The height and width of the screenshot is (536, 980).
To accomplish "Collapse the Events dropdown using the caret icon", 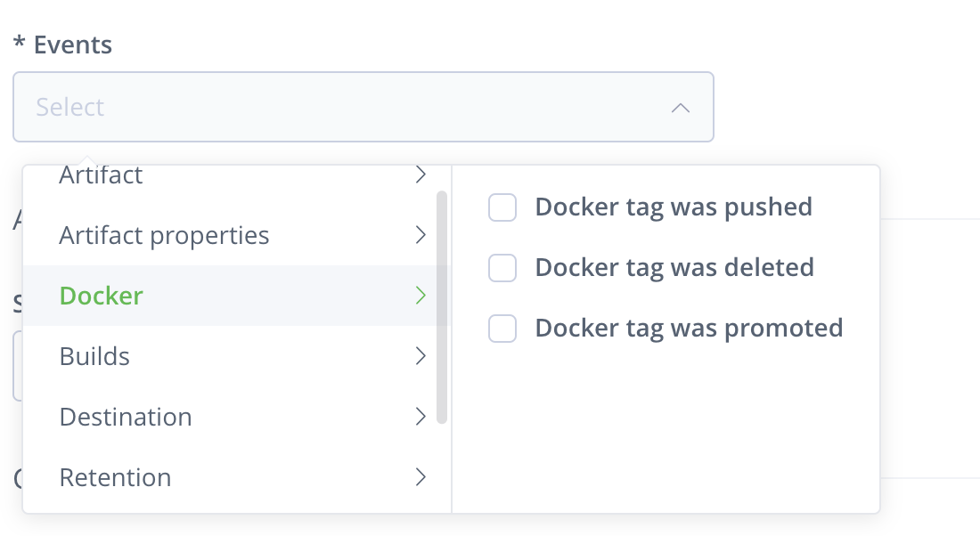I will (680, 108).
